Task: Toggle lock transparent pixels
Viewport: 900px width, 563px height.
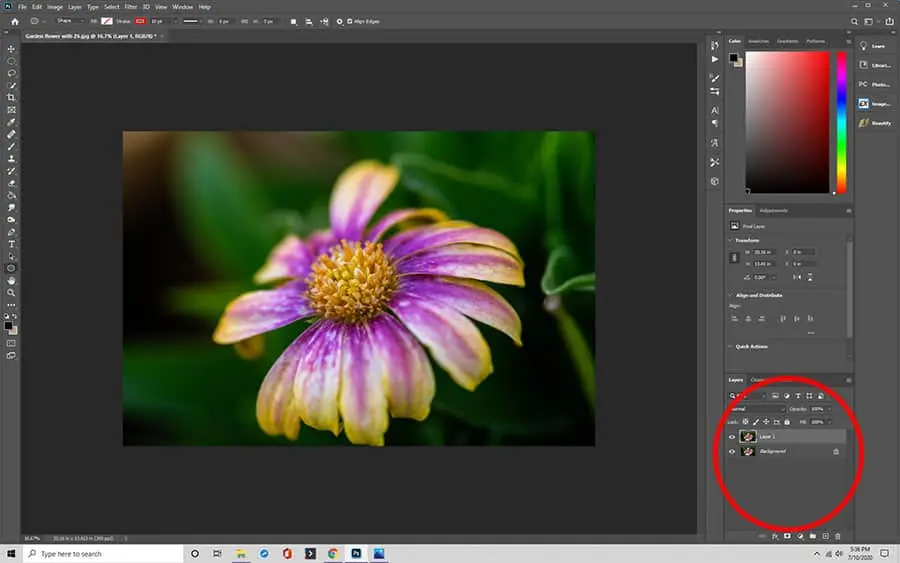Action: (745, 422)
